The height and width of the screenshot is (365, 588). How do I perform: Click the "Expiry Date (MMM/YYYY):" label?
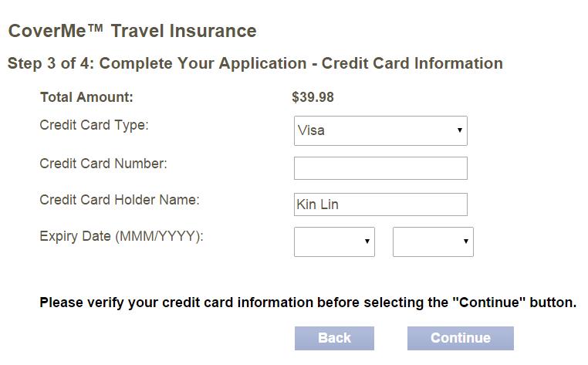point(121,236)
